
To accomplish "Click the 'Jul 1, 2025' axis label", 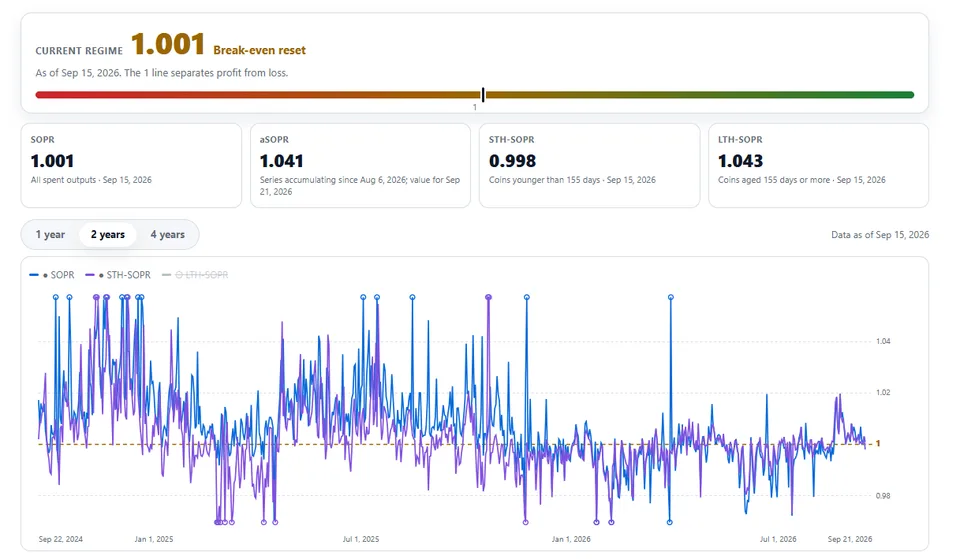I will point(361,539).
